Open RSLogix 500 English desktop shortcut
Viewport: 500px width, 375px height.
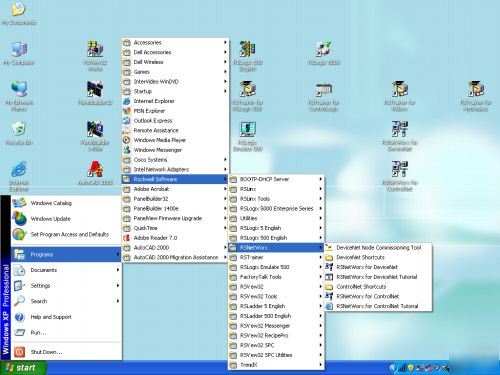pyautogui.click(x=248, y=56)
